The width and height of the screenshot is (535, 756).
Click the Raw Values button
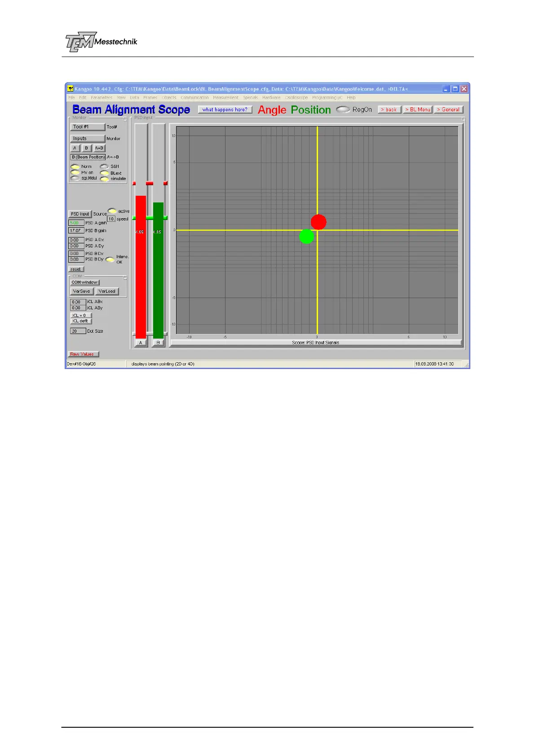83,354
